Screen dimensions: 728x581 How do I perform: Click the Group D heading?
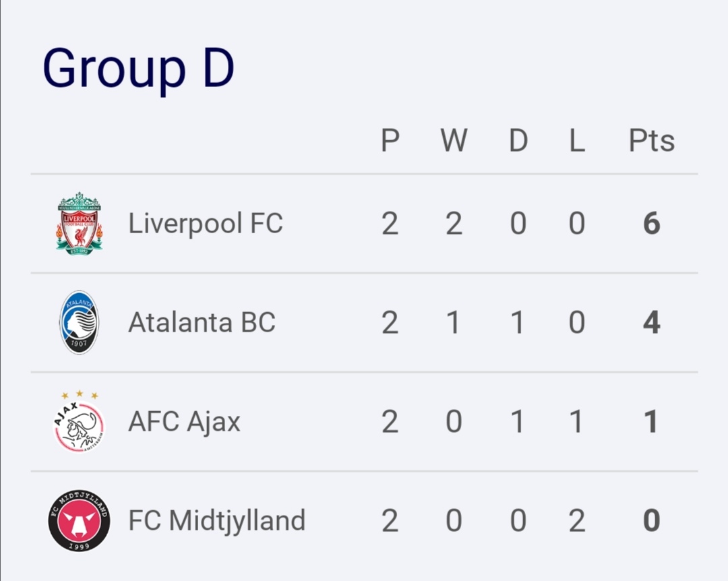tap(138, 69)
